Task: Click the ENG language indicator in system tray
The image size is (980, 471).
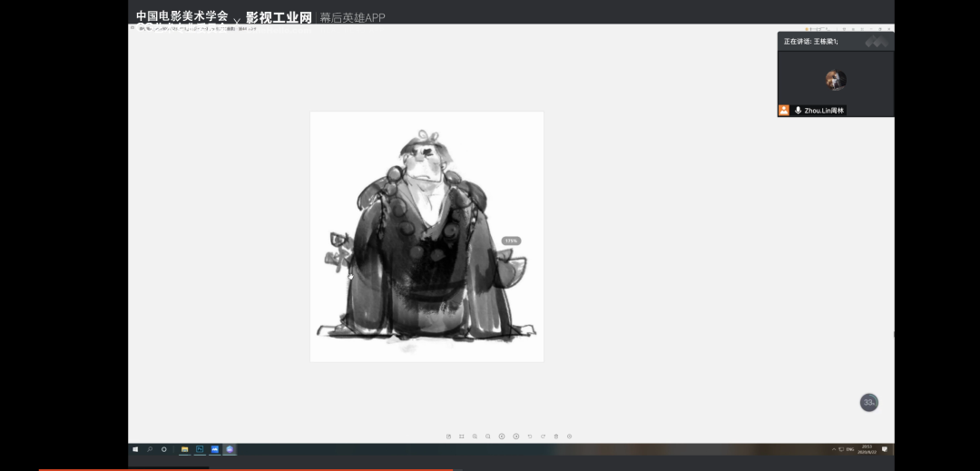Action: click(850, 450)
